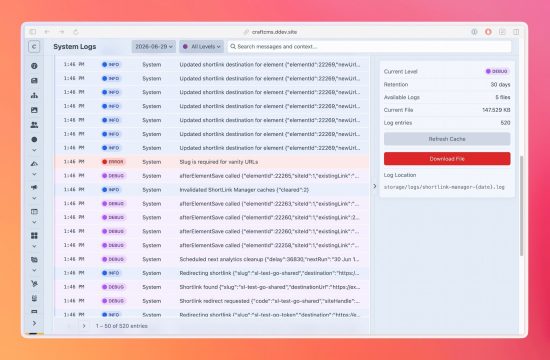This screenshot has height=360, width=550.
Task: Click the search messages and context field
Action: pos(369,46)
